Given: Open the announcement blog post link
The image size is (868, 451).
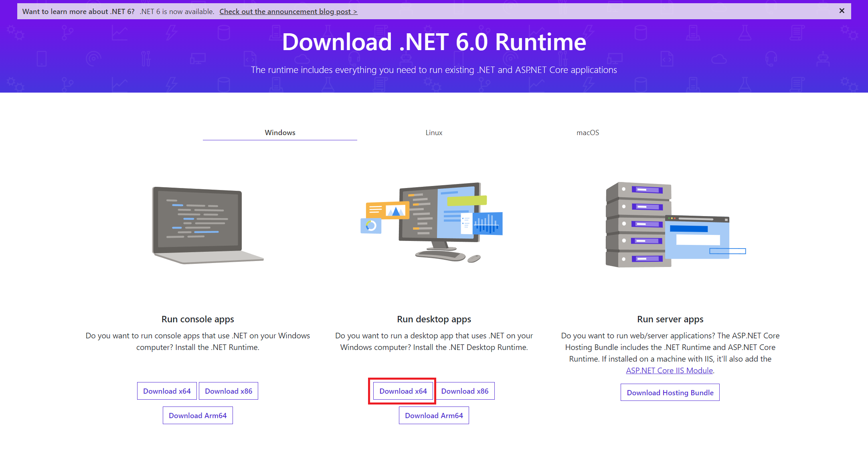Looking at the screenshot, I should [x=288, y=12].
